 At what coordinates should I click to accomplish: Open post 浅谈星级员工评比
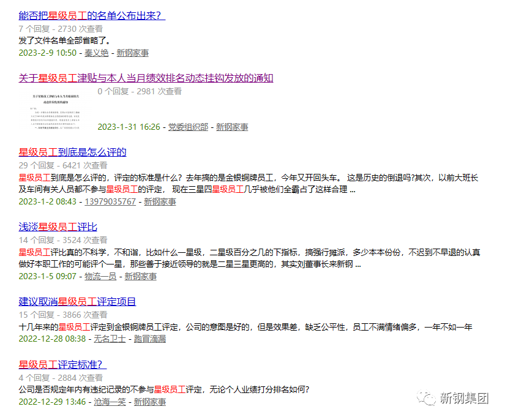coord(58,227)
